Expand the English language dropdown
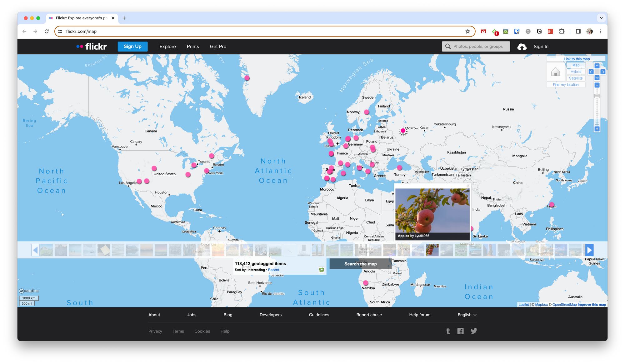The height and width of the screenshot is (364, 625). [467, 315]
